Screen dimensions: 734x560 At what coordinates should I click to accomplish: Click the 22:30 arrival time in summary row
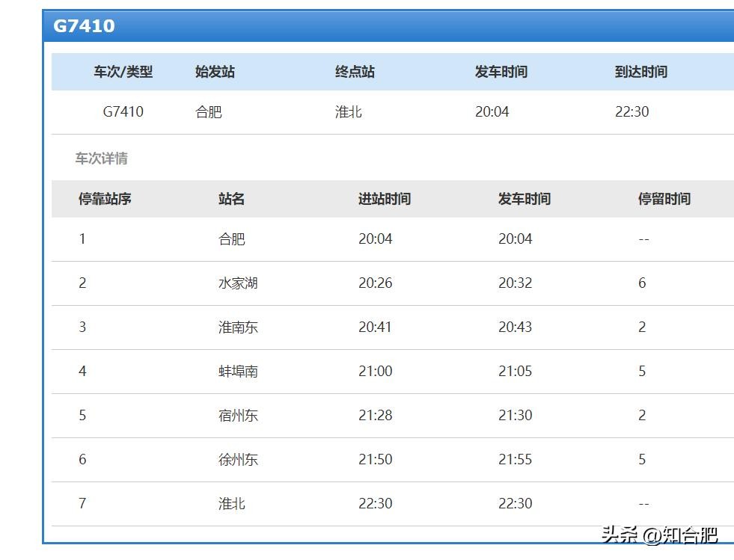tap(631, 112)
